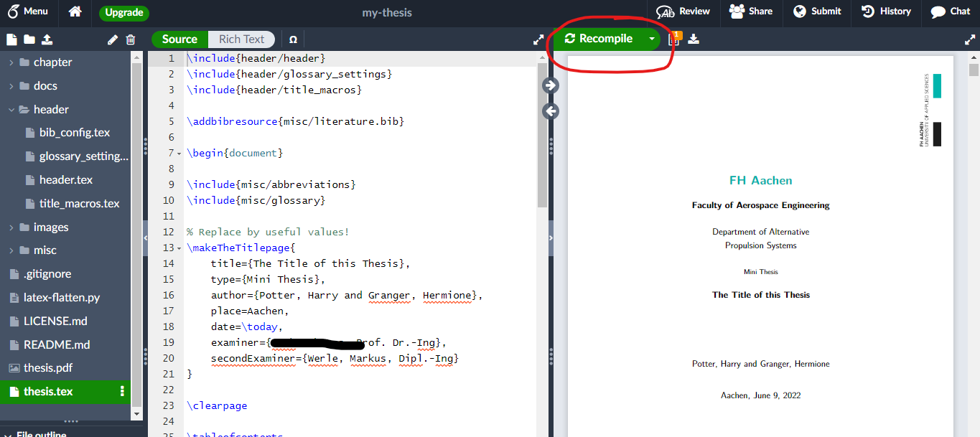Screen dimensions: 980x437
Task: Click the delete trash icon
Action: pos(131,39)
